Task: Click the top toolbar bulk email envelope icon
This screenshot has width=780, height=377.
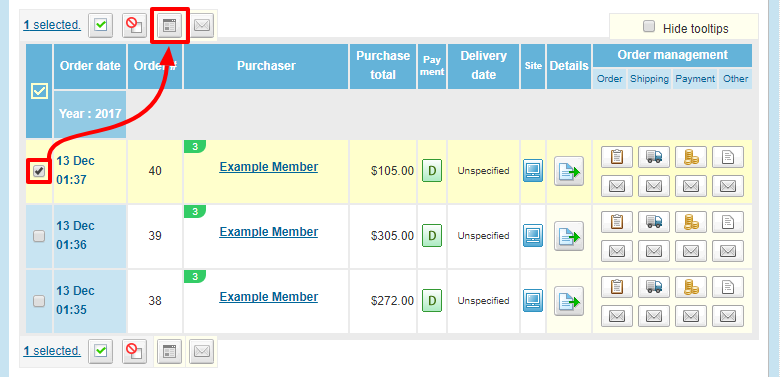Action: [x=202, y=25]
